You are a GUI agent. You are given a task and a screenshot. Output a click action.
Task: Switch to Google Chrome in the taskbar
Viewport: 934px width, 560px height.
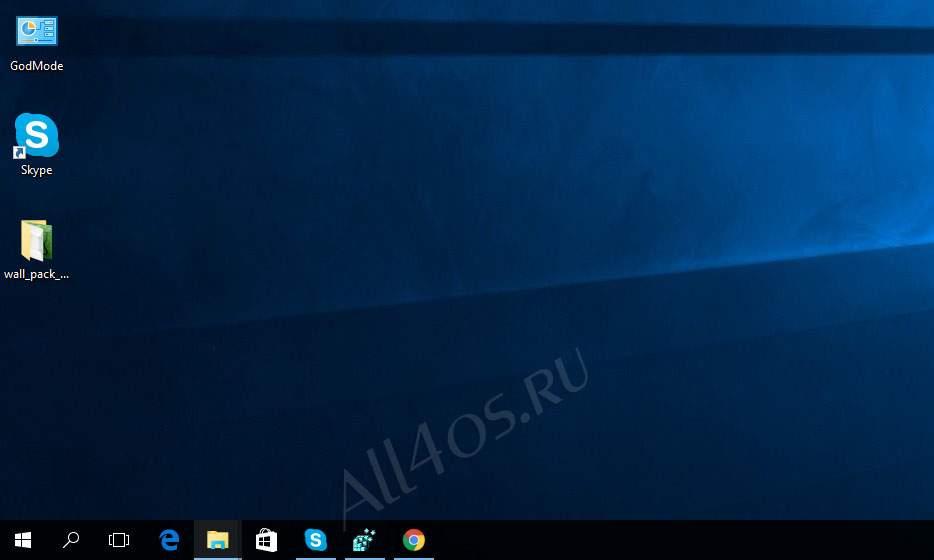tap(413, 540)
